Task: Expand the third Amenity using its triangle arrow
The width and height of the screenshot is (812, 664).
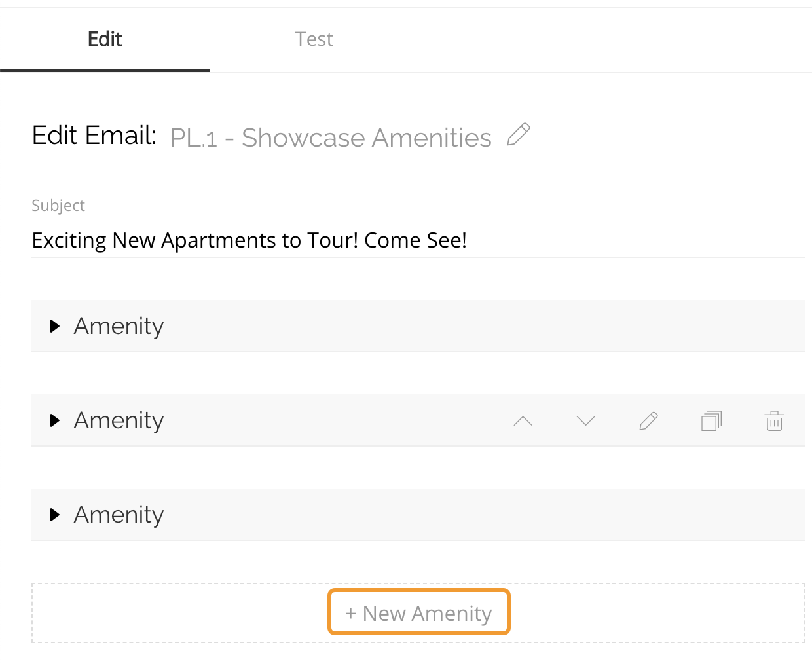Action: click(x=55, y=515)
